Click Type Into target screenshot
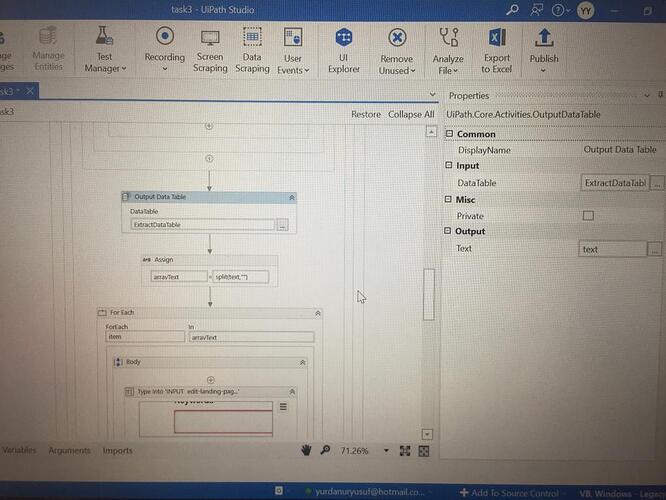The height and width of the screenshot is (500, 666). click(x=206, y=419)
